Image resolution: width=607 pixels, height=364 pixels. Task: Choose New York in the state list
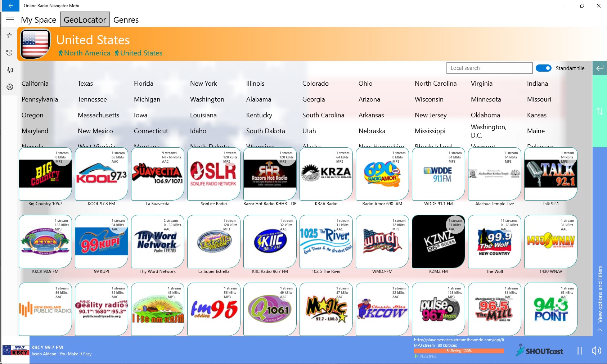pyautogui.click(x=204, y=84)
